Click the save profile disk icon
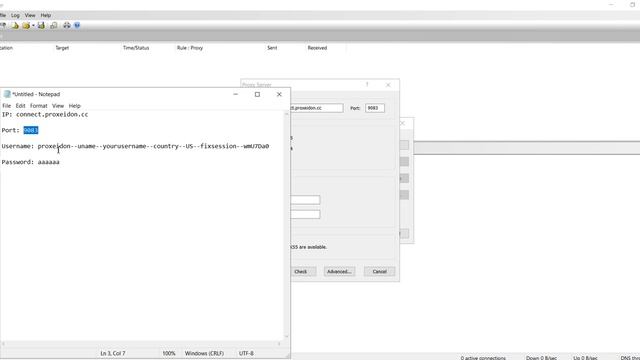This screenshot has height=360, width=640. coord(41,25)
